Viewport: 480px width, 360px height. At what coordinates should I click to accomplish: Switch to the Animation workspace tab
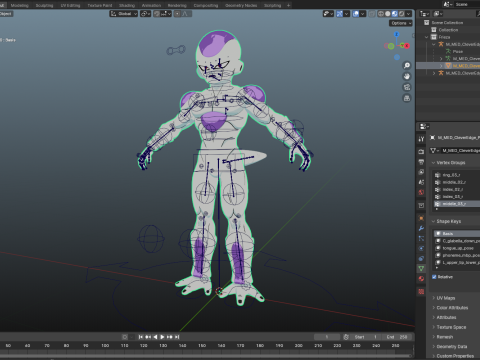(151, 5)
